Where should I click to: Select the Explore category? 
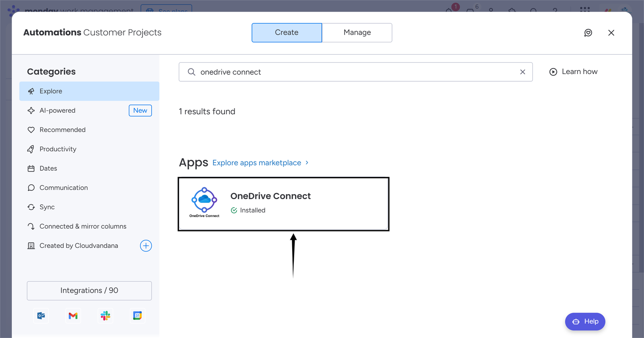[89, 91]
